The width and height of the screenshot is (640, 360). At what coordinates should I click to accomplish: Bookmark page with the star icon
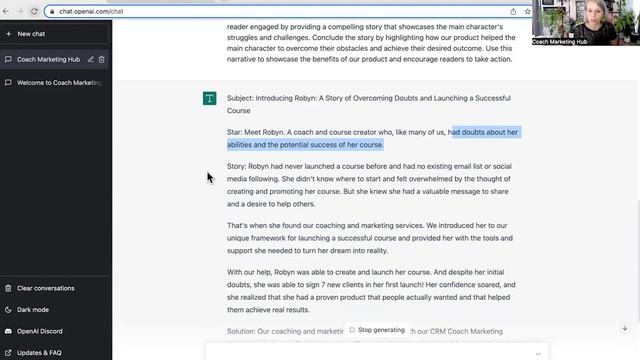coord(527,11)
